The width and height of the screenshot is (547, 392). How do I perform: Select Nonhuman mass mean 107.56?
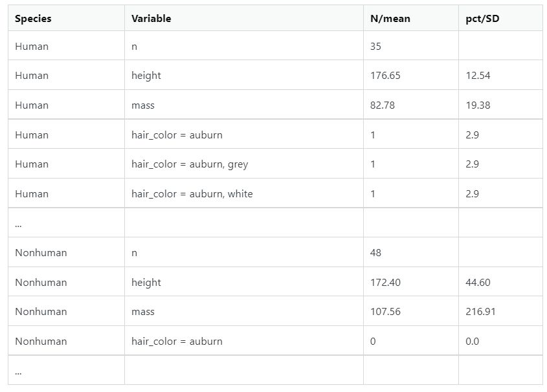point(385,312)
